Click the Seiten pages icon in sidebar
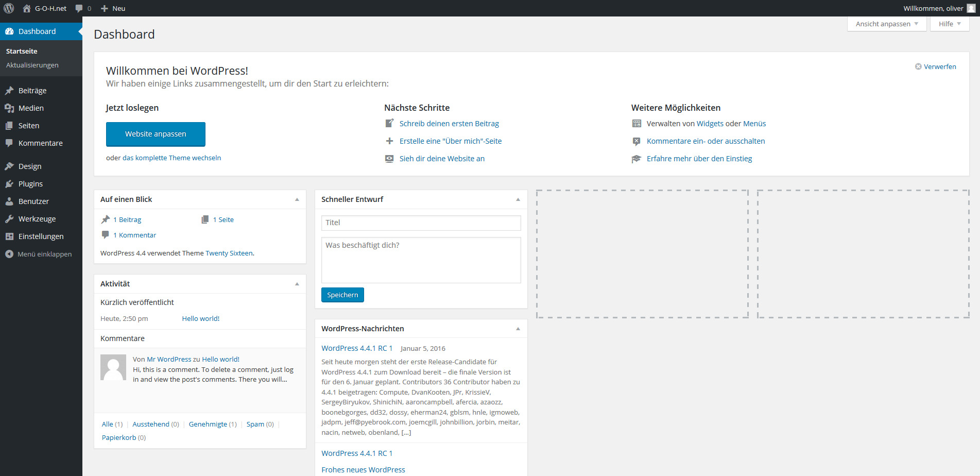This screenshot has height=476, width=980. pyautogui.click(x=9, y=126)
